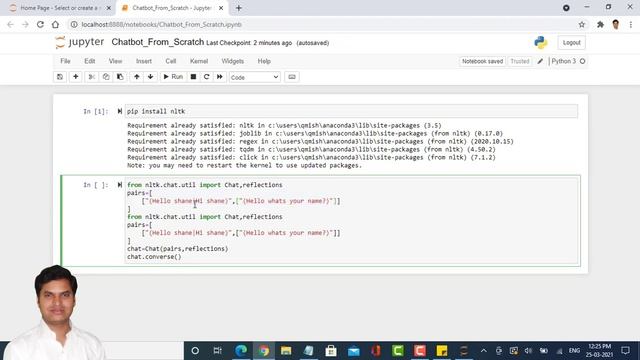Restart kernel and run all cells
The width and height of the screenshot is (640, 360).
point(220,77)
